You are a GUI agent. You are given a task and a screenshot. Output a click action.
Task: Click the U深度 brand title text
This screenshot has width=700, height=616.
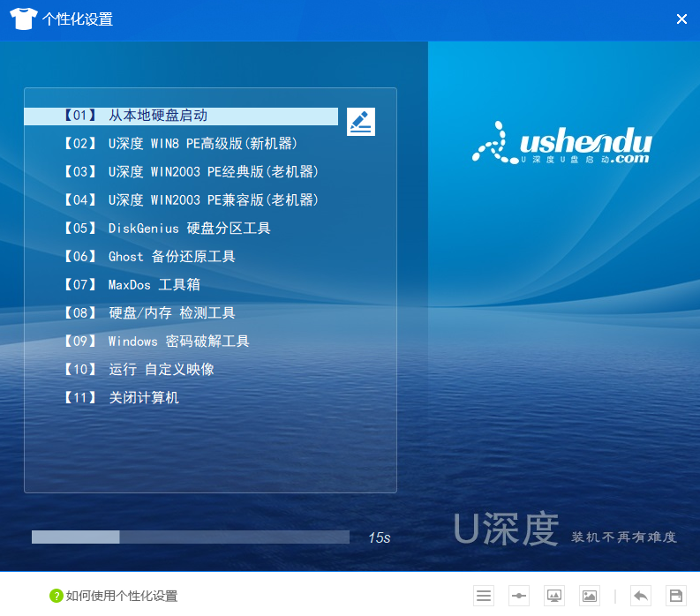click(506, 530)
